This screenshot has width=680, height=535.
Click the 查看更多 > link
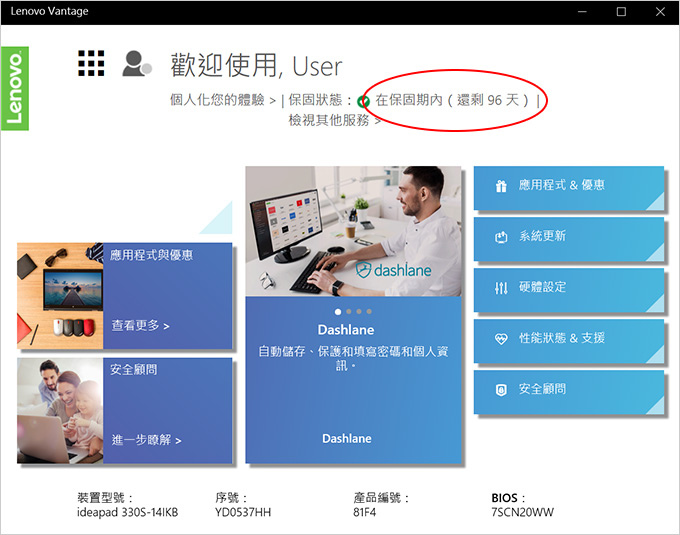[141, 326]
